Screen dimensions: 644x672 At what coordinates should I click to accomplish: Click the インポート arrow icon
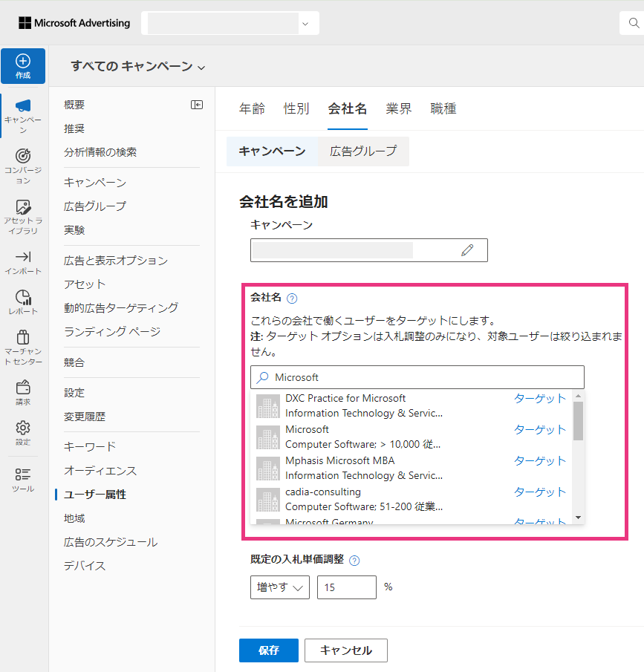click(23, 257)
